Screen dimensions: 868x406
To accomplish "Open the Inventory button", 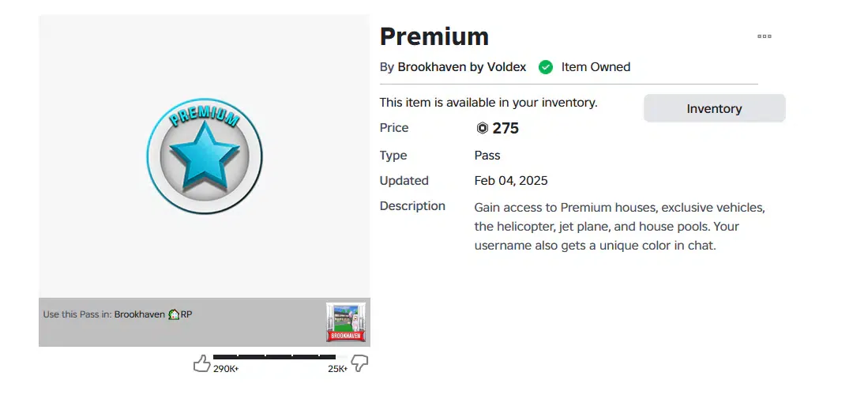I will (714, 108).
